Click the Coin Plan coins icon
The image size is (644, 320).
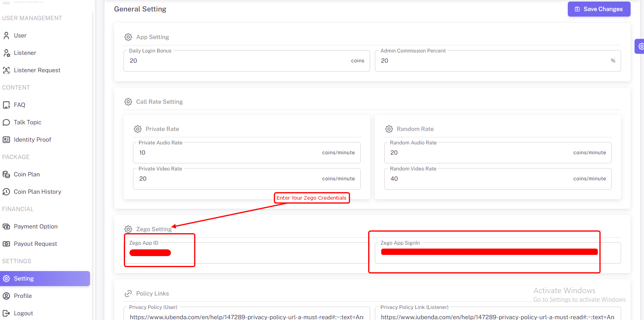pyautogui.click(x=6, y=174)
